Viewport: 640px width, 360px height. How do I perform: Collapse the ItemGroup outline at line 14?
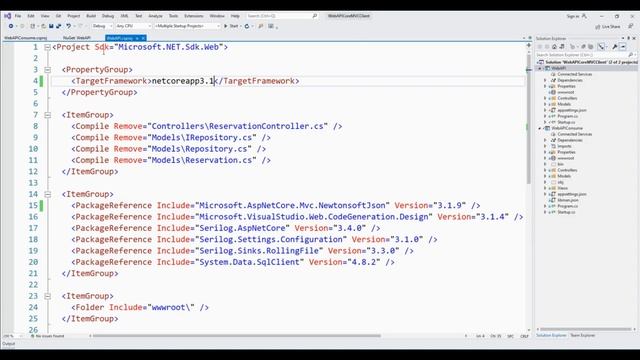pyautogui.click(x=47, y=194)
